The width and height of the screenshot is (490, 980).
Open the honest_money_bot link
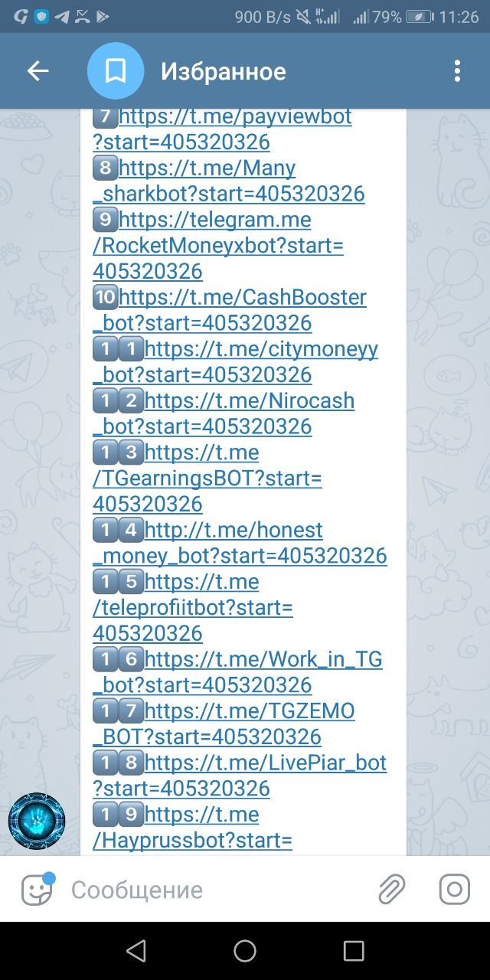240,543
